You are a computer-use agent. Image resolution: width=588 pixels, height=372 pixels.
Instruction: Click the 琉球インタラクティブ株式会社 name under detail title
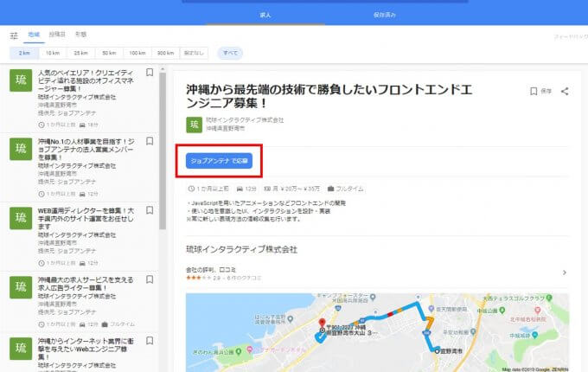[245, 120]
